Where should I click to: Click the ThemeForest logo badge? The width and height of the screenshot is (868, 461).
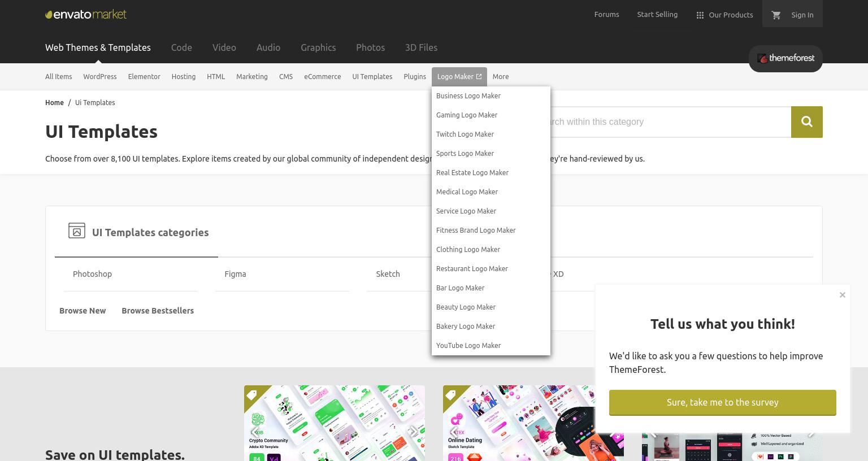tap(785, 58)
